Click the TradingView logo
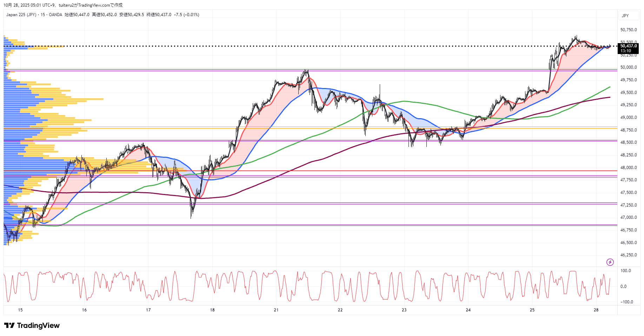The width and height of the screenshot is (644, 336). 32,325
